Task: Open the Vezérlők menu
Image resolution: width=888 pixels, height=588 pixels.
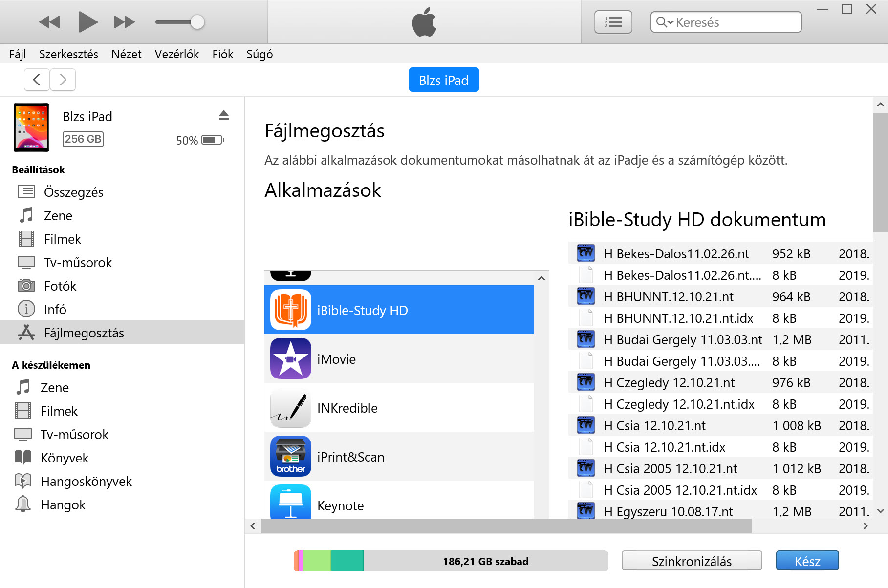Action: point(176,54)
